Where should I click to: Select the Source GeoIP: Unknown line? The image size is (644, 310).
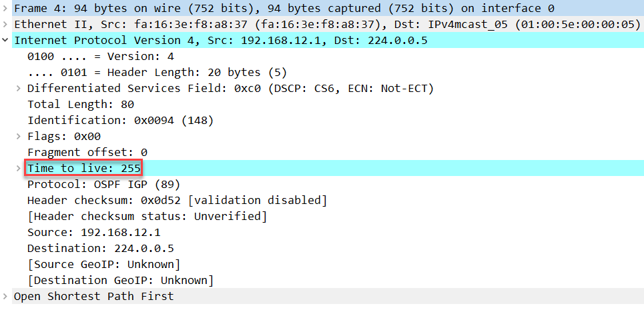click(x=103, y=264)
